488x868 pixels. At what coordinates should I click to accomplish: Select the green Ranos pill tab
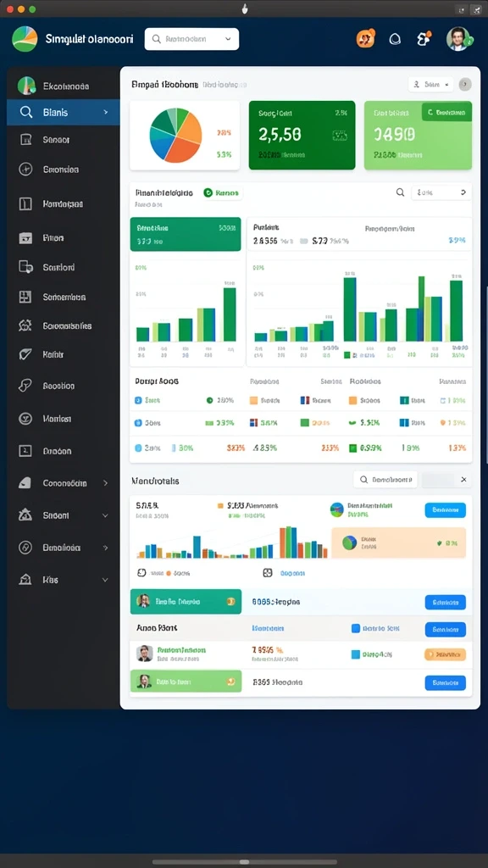coord(221,192)
